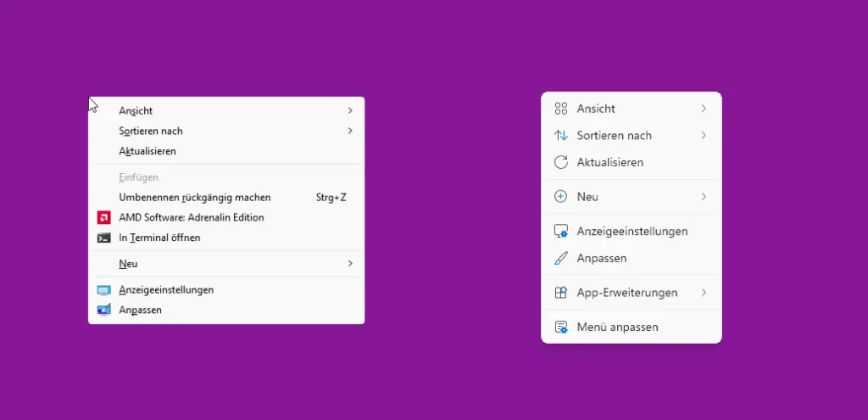Expand Ansicht chevron in modern menu
This screenshot has height=420, width=868.
tap(704, 109)
